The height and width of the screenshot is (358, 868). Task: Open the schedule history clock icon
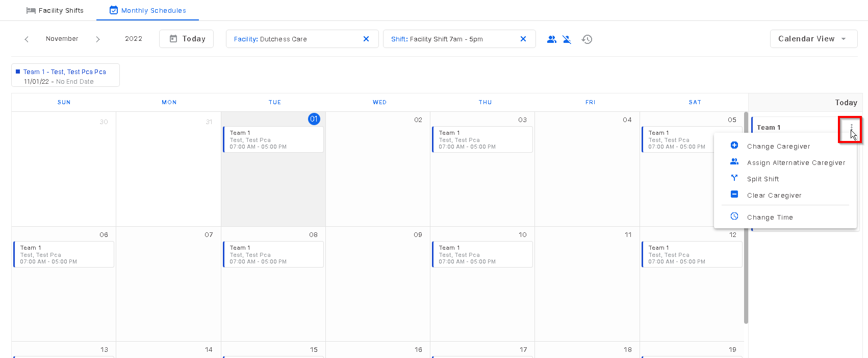click(x=587, y=39)
